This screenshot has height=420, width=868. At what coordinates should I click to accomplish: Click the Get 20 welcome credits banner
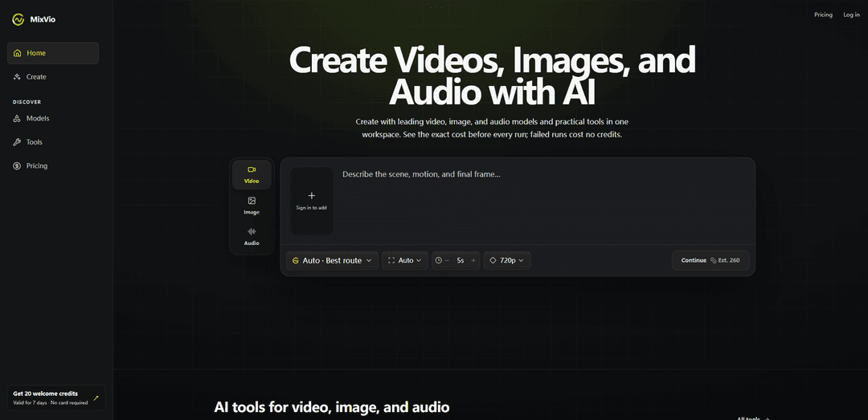click(x=56, y=398)
